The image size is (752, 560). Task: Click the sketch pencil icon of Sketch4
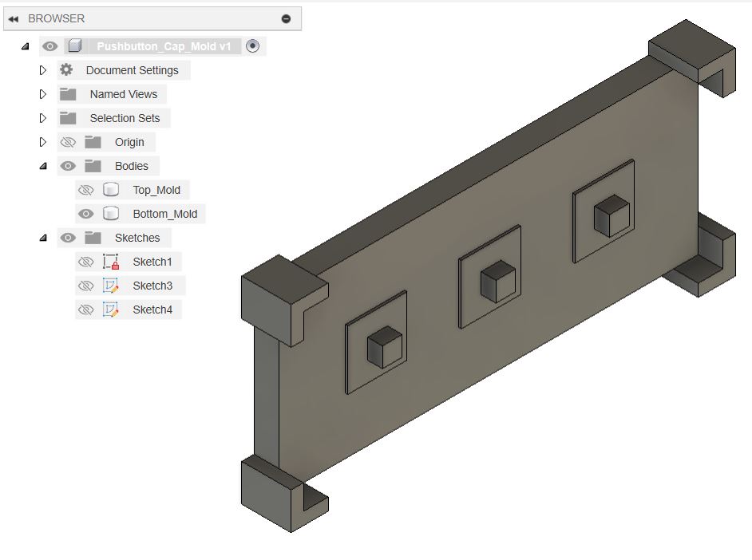(x=111, y=310)
